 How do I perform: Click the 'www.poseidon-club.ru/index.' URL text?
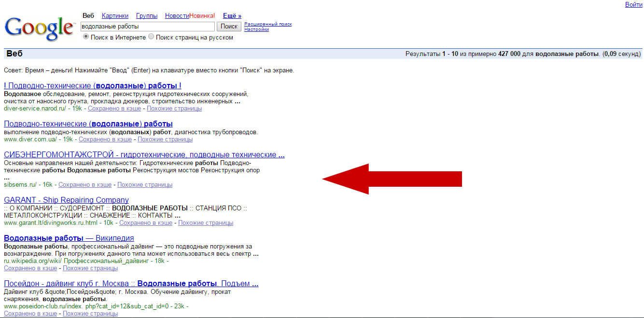(44, 306)
